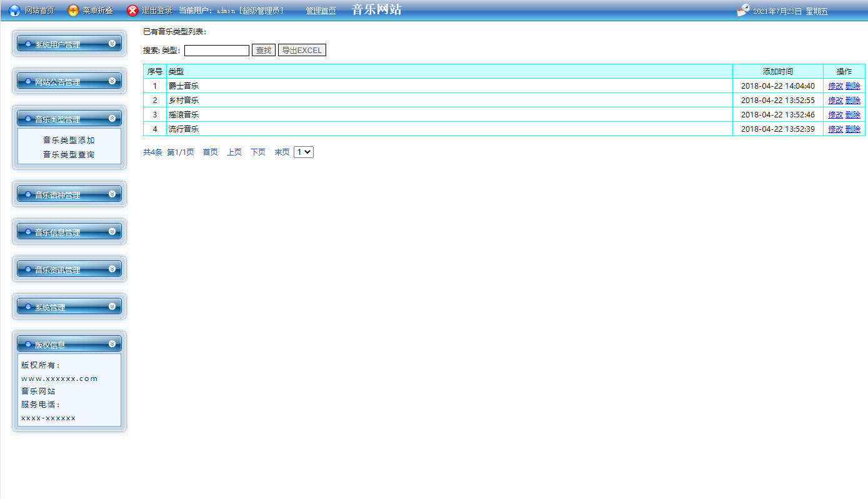Screen dimensions: 868x499
Task: Go to 末页 in pagination
Action: (x=282, y=152)
